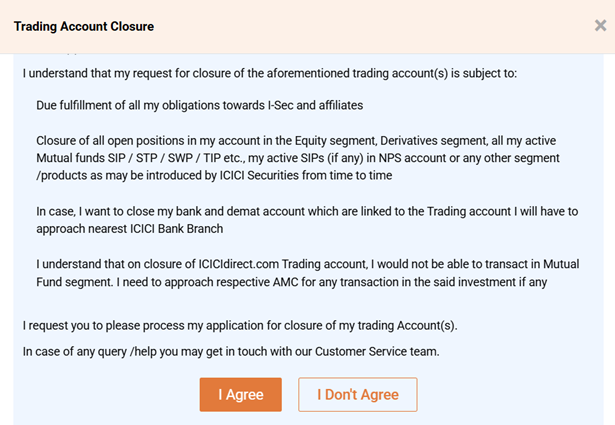Click the Trading Account Closure title

(x=84, y=25)
